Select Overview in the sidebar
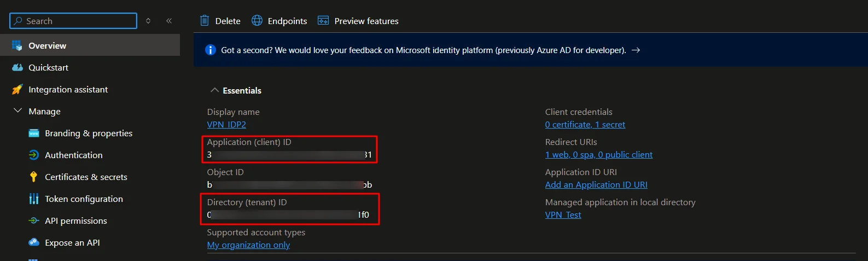Viewport: 868px width, 261px height. pos(90,45)
